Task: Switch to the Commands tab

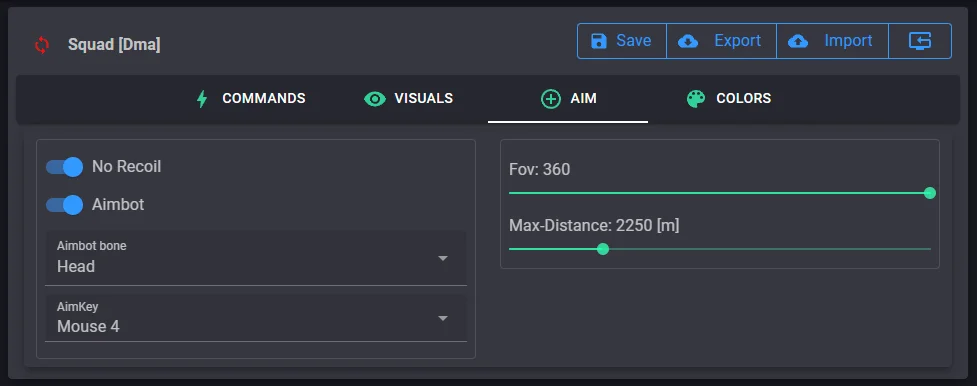Action: pyautogui.click(x=251, y=99)
